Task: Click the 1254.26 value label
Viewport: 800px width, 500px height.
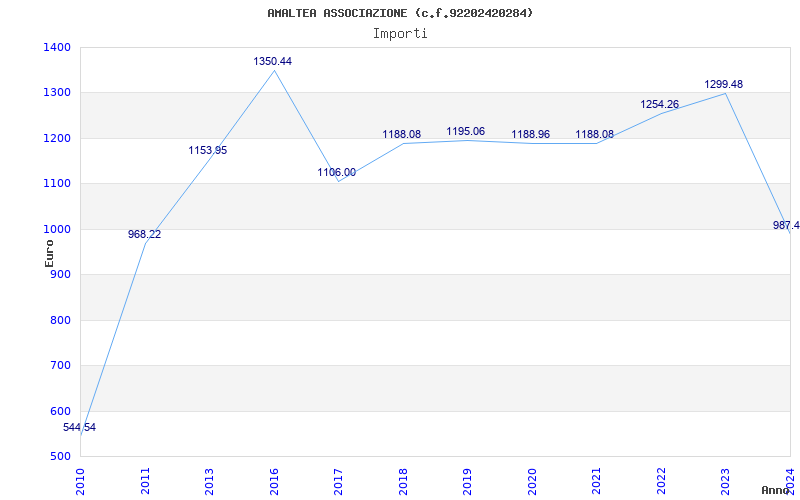Action: tap(660, 105)
